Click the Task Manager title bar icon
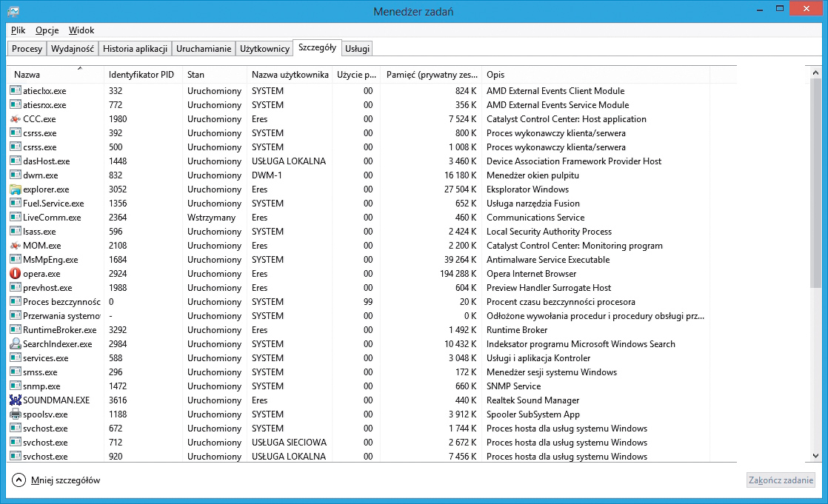Viewport: 828px width, 504px height. pos(13,11)
